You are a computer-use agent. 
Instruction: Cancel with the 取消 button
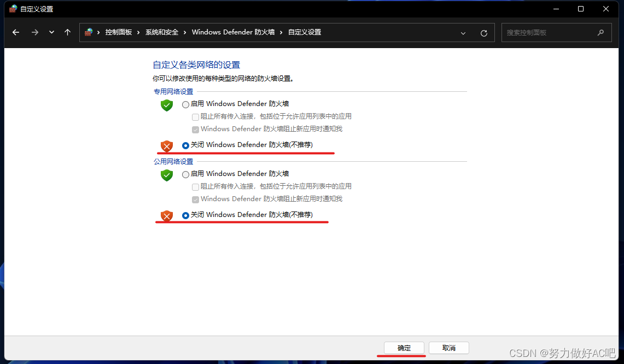[x=449, y=348]
